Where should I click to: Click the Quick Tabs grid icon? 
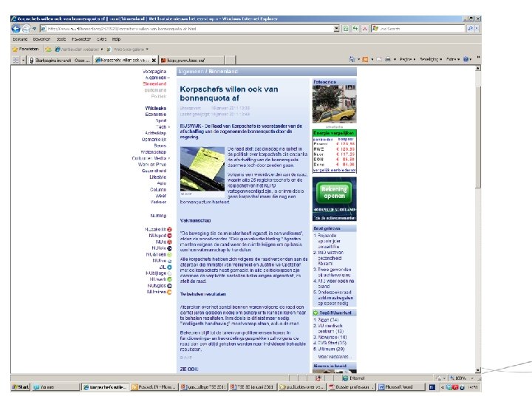pyautogui.click(x=16, y=60)
